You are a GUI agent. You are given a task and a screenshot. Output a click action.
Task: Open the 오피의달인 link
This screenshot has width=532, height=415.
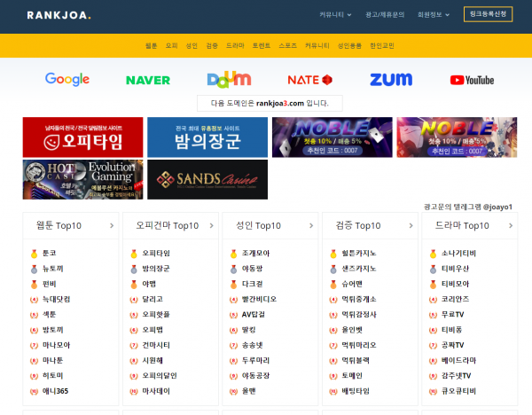point(160,376)
